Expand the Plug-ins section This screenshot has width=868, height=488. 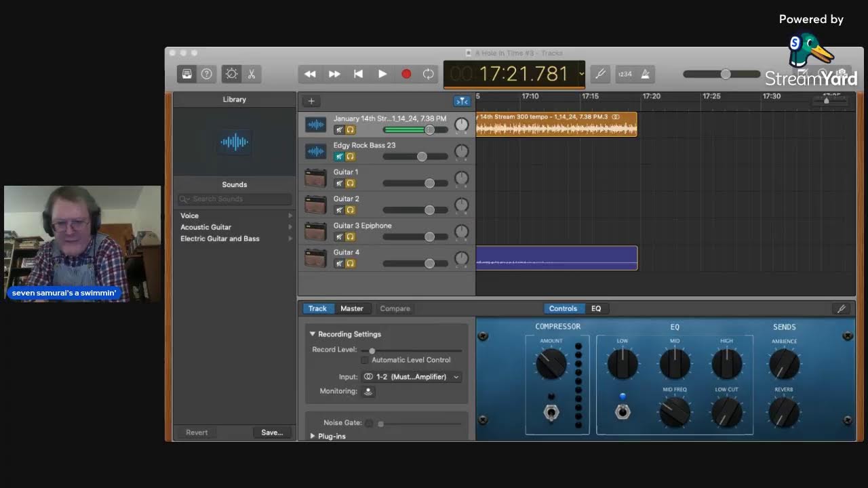tap(313, 436)
